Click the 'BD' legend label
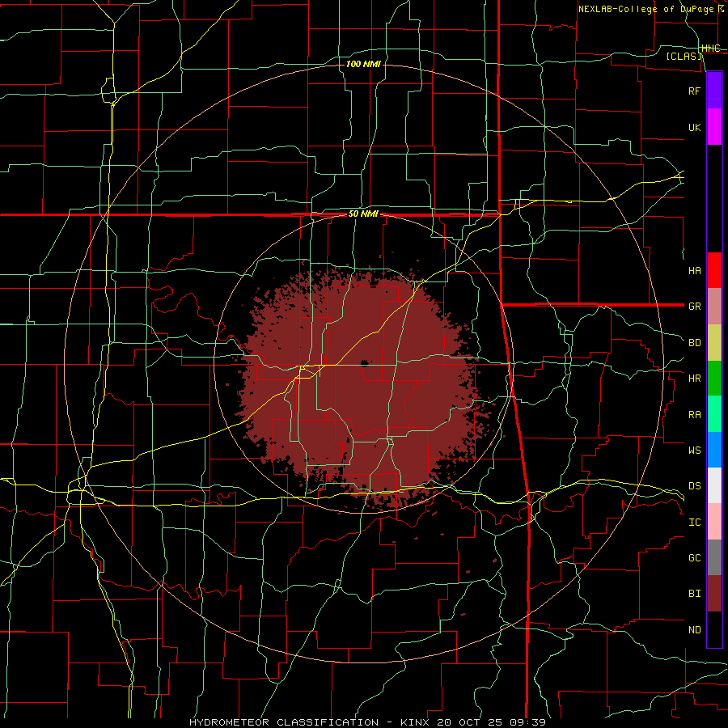Screen dimensions: 728x728 [x=694, y=343]
